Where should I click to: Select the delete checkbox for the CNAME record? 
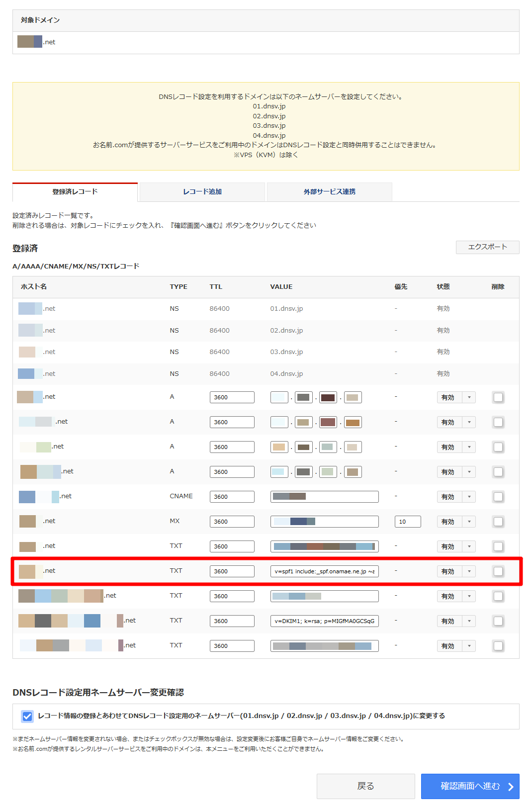(x=498, y=497)
